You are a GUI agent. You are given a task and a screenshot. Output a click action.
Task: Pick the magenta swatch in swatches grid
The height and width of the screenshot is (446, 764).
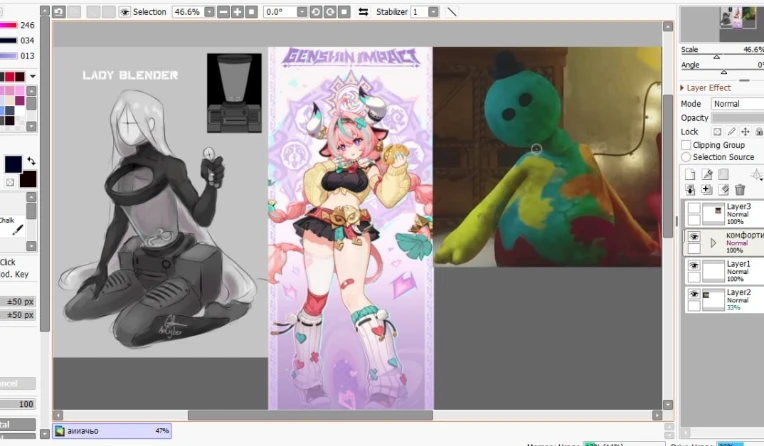point(19,100)
